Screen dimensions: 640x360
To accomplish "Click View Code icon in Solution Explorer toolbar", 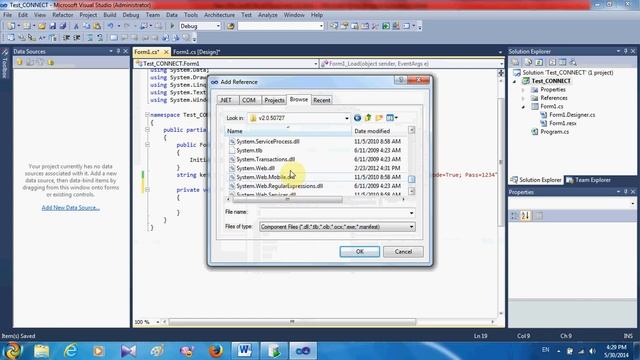I will 552,62.
